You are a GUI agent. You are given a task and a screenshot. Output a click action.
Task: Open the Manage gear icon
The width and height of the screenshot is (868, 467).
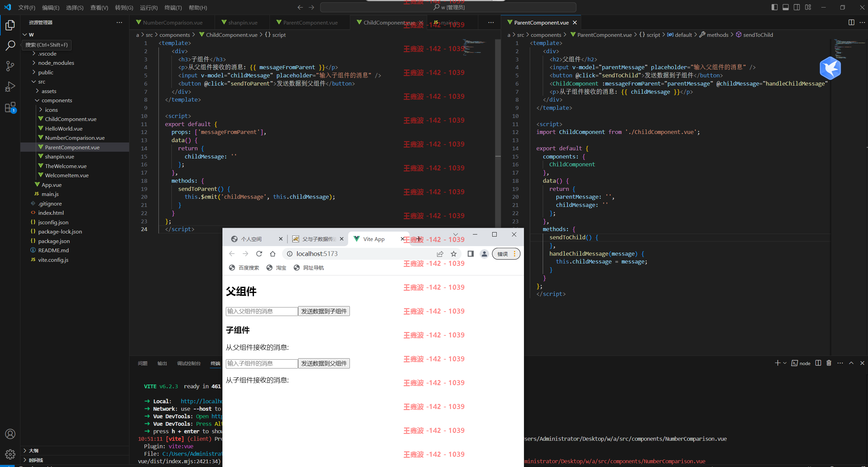coord(10,454)
